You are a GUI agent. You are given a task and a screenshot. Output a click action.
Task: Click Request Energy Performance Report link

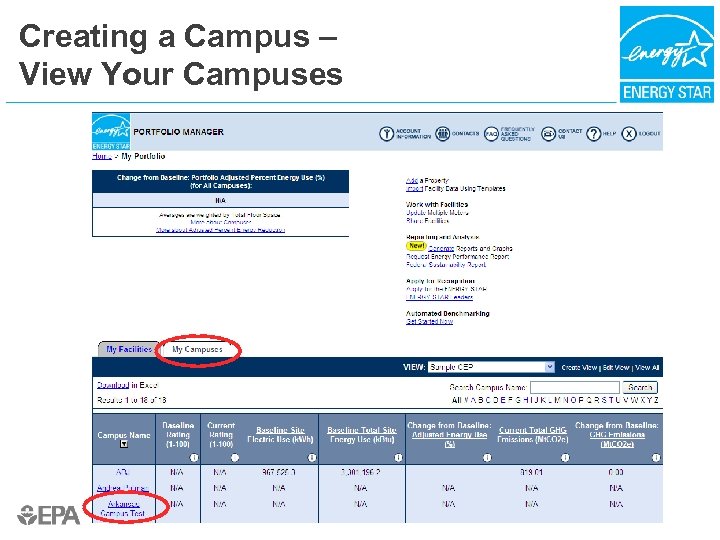click(457, 256)
